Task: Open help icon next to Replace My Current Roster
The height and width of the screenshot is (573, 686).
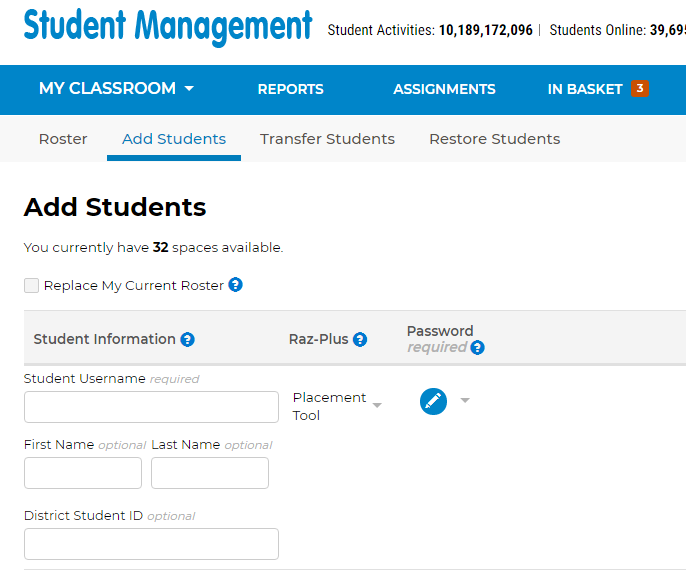Action: click(235, 285)
